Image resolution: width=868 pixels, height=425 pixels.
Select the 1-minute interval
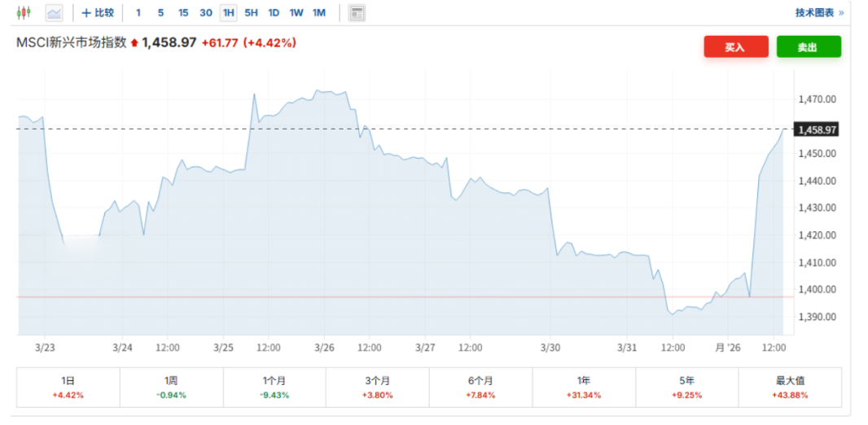138,13
